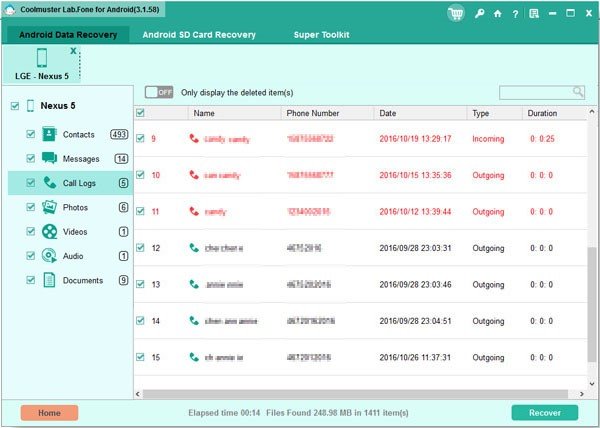Toggle Only display the deleted items switch
The height and width of the screenshot is (428, 600).
(159, 92)
